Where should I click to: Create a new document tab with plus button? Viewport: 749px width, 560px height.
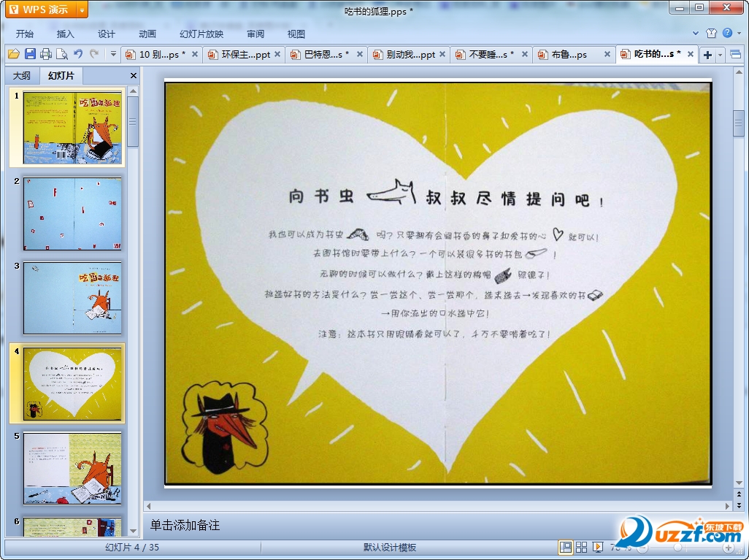(x=707, y=55)
